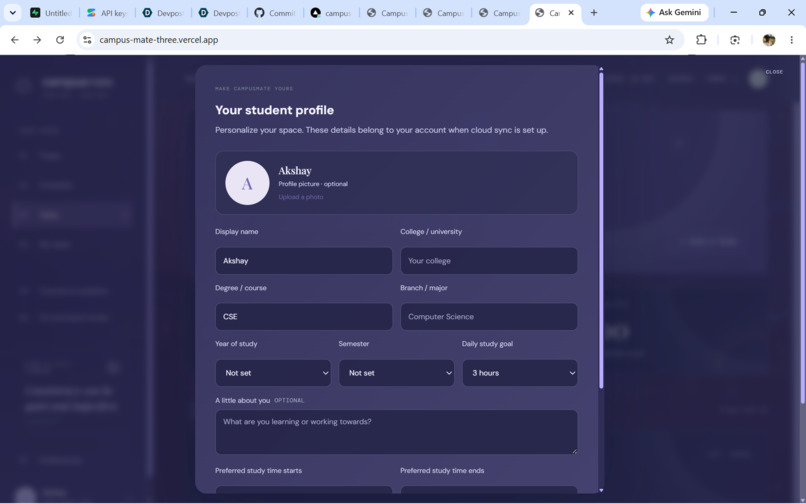This screenshot has width=806, height=504.
Task: Click the browser forward arrow
Action: tap(37, 40)
